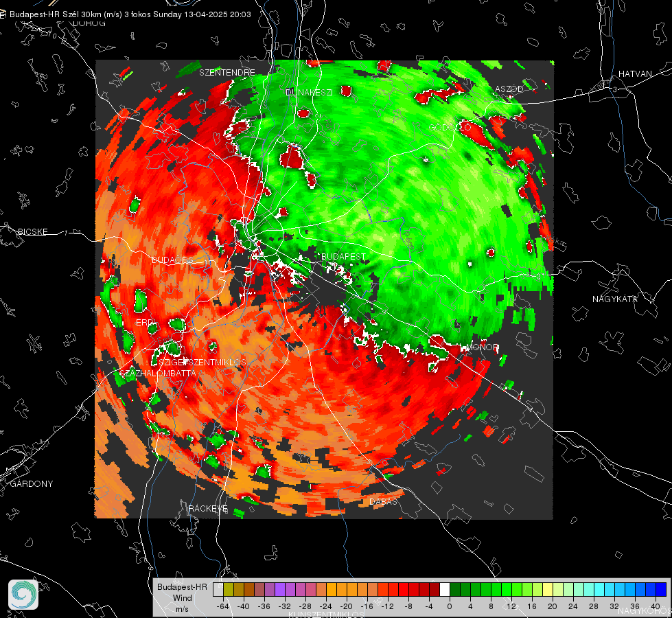Click the 24 value on the wind scale

click(573, 606)
